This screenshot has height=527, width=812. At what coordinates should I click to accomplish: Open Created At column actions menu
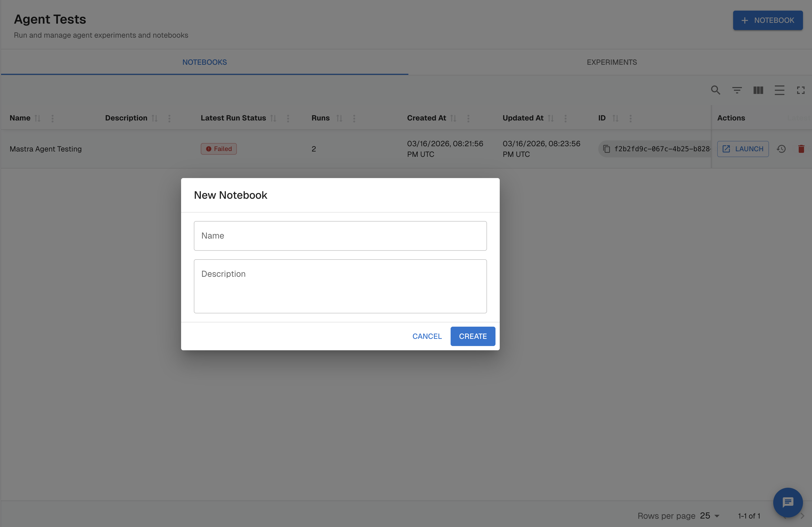468,118
